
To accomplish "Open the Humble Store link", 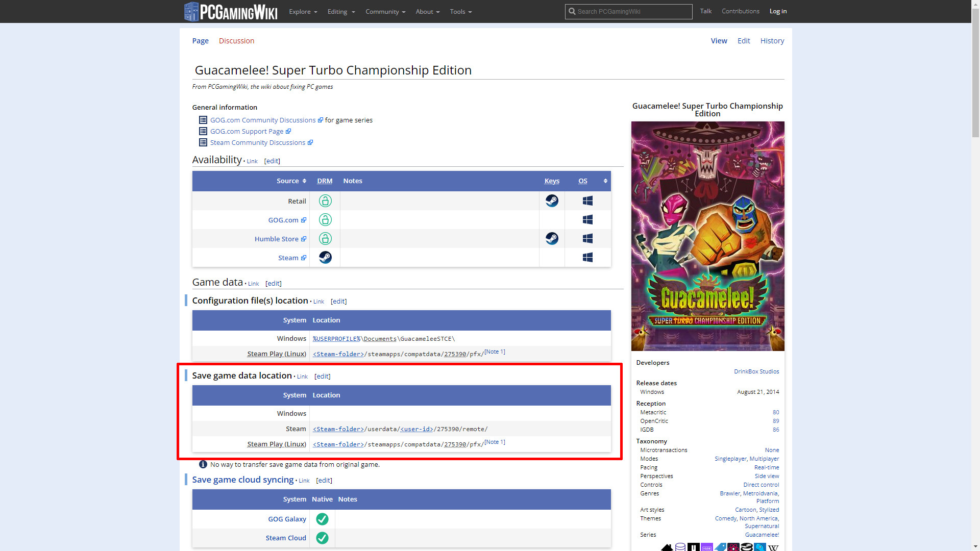I will coord(277,239).
